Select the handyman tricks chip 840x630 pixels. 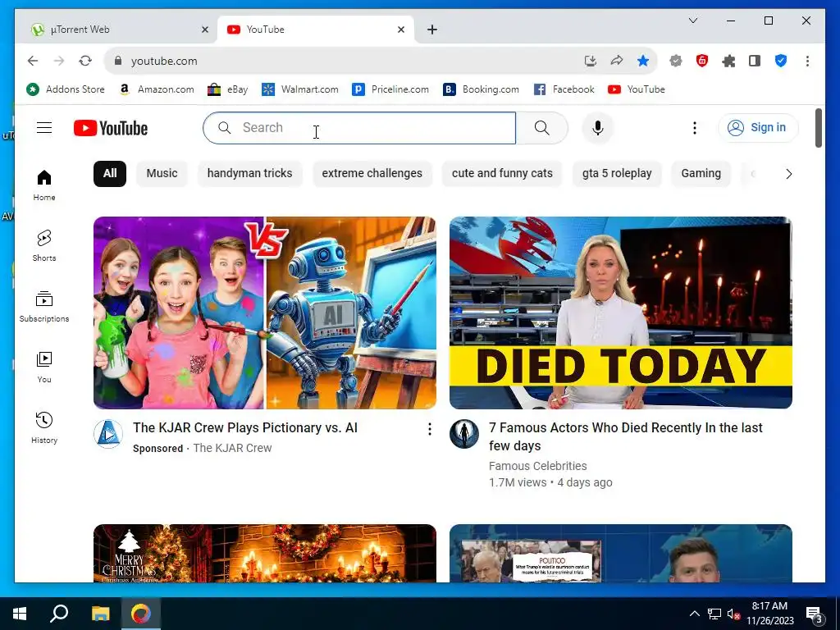[249, 174]
